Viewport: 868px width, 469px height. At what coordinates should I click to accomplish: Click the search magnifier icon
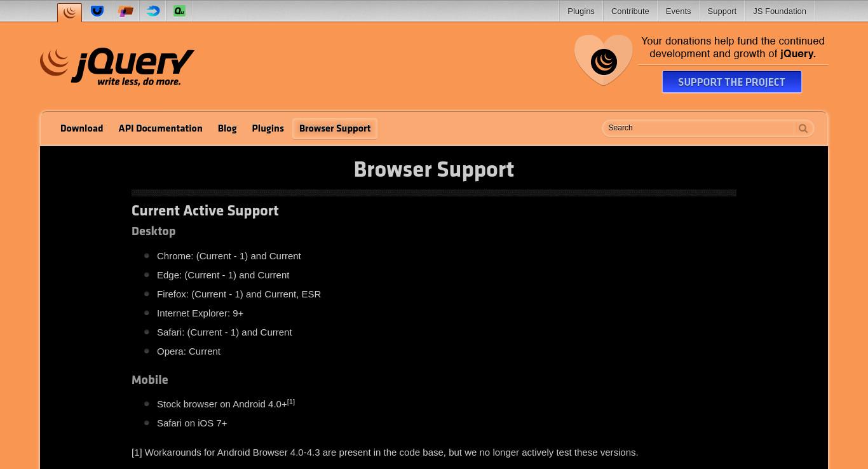803,128
